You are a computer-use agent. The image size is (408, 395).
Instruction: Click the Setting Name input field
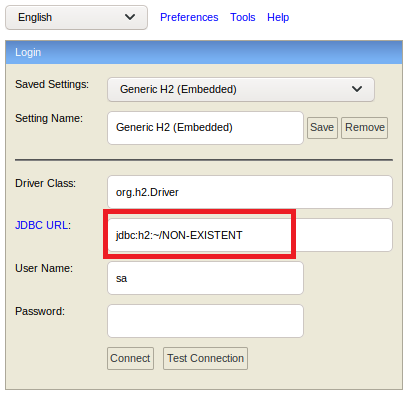205,128
